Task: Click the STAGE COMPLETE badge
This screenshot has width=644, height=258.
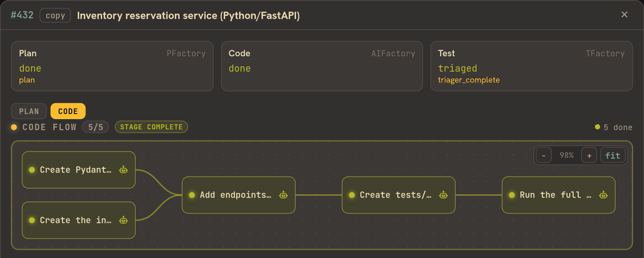Action: [x=151, y=127]
